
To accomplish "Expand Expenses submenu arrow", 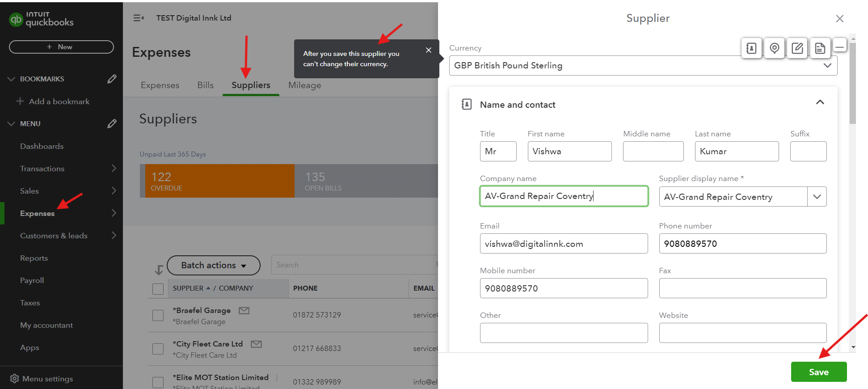I will [114, 213].
